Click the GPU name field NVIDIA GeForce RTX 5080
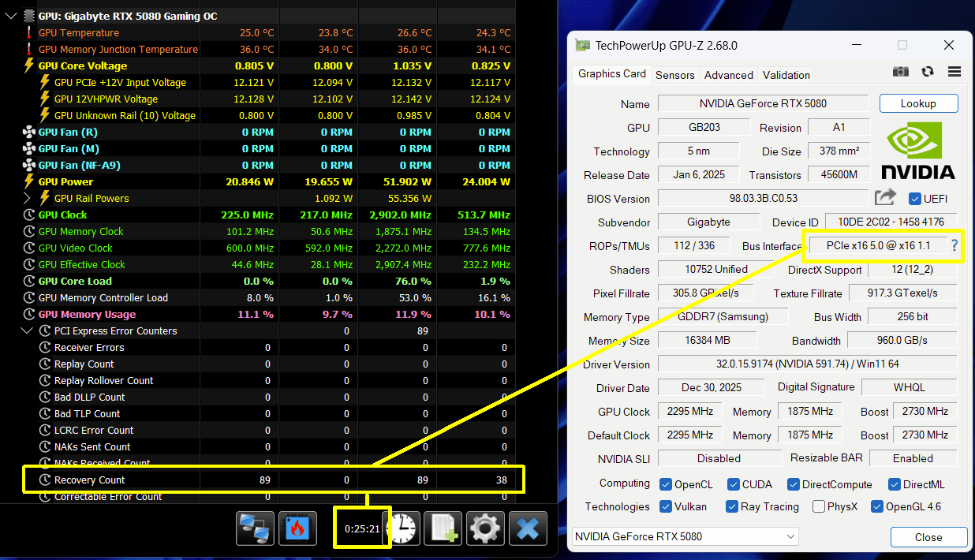The width and height of the screenshot is (975, 560). click(x=763, y=103)
